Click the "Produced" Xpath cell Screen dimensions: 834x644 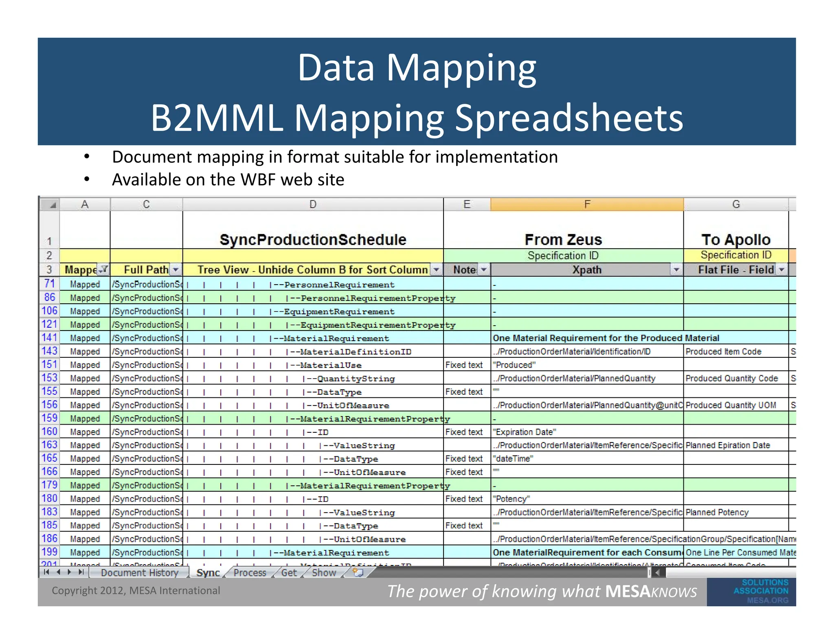587,365
